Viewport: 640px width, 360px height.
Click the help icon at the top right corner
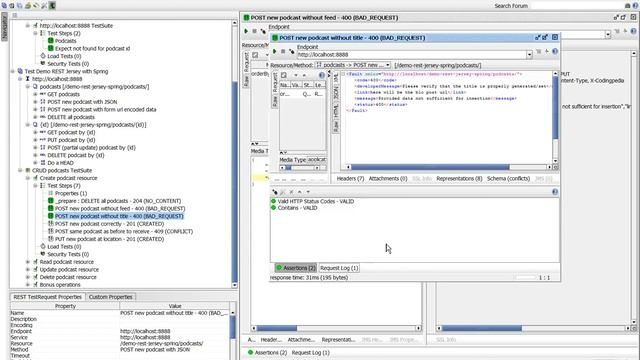point(636,6)
